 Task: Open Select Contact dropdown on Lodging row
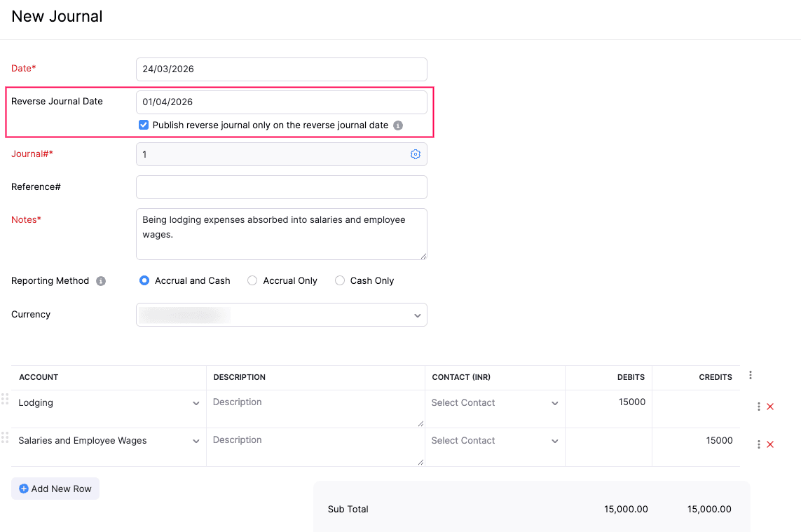(x=554, y=403)
